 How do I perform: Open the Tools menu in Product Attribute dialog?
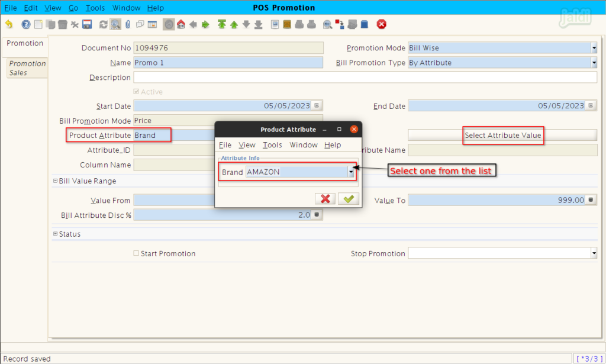[272, 145]
